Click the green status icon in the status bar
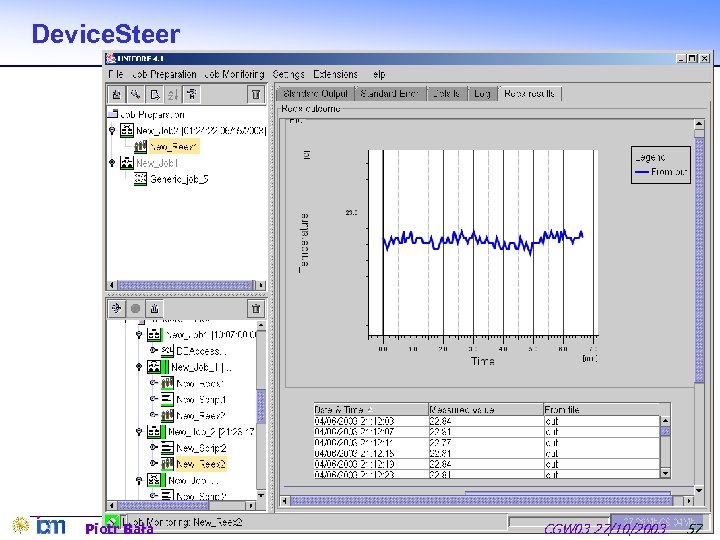720x540 pixels. tap(111, 522)
